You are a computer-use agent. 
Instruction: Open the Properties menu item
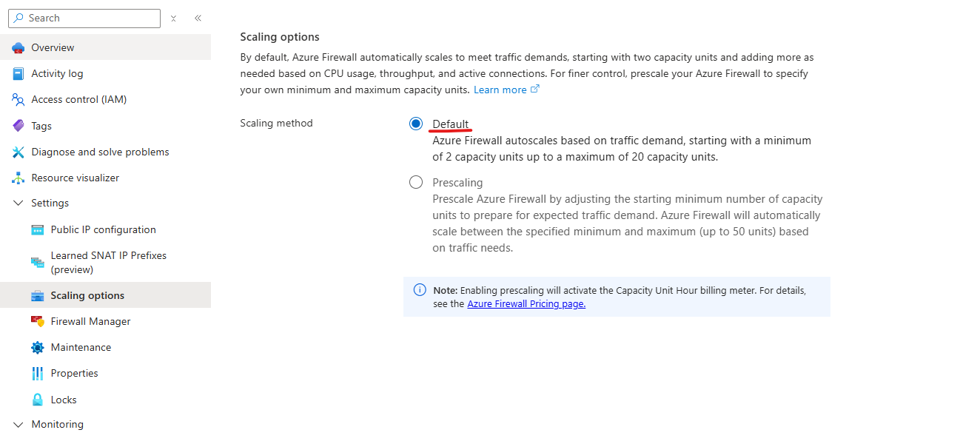(x=74, y=374)
